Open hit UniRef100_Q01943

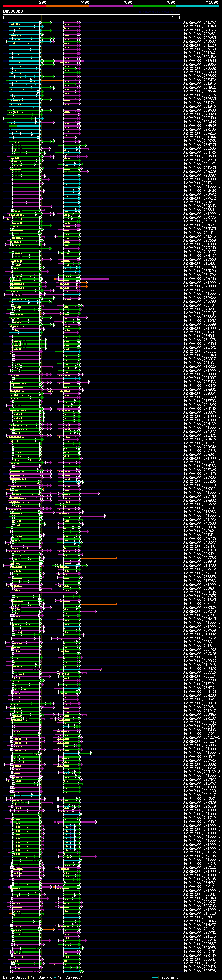click(199, 26)
